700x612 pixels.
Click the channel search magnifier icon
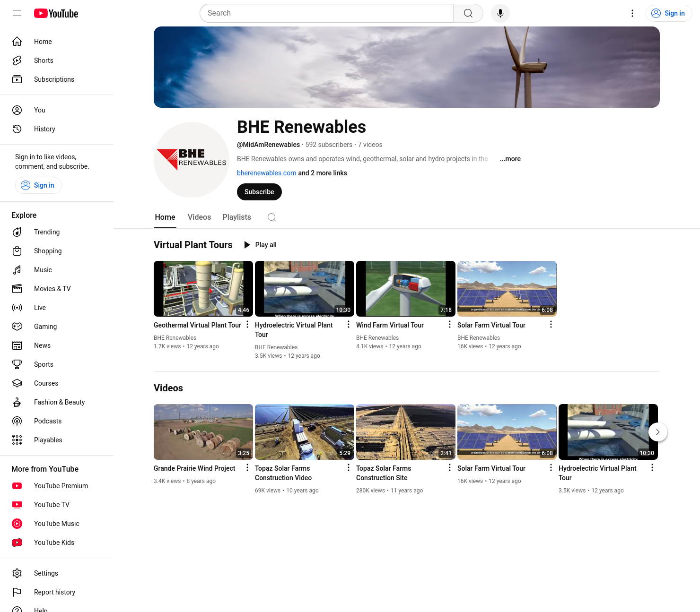[272, 217]
